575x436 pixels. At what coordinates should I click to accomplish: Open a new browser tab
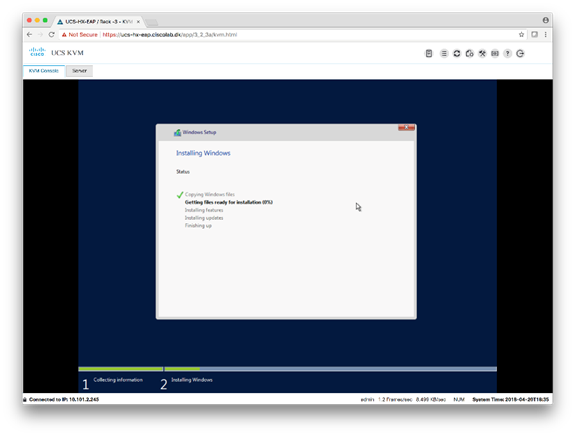tap(151, 22)
